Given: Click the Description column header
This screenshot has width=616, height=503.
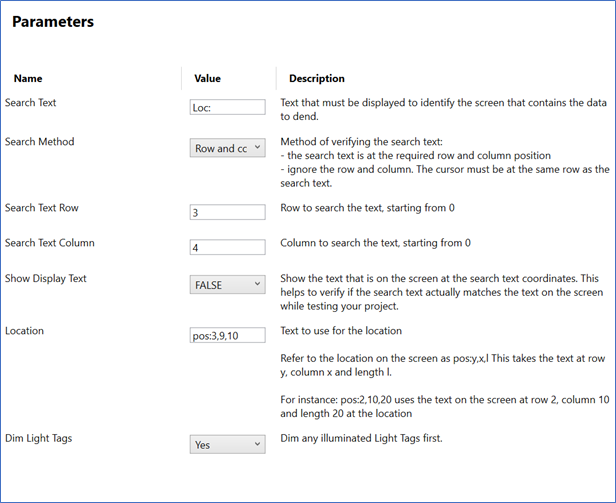Looking at the screenshot, I should (317, 79).
